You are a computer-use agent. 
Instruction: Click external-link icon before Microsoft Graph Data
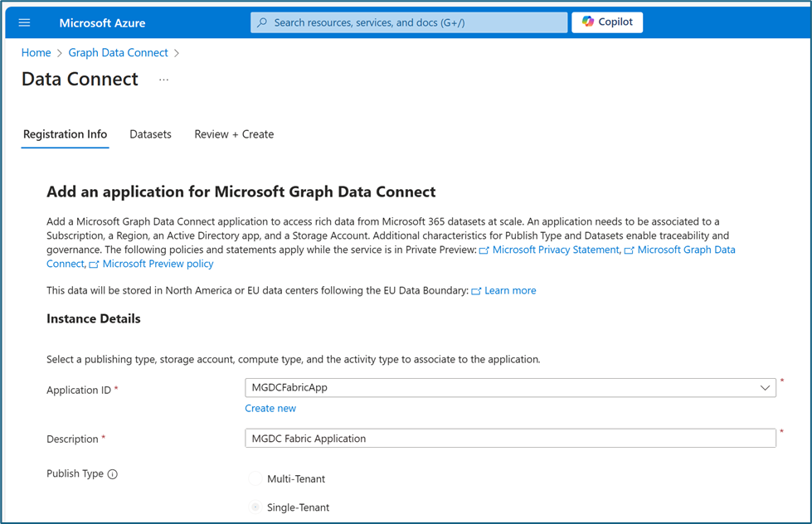click(630, 250)
